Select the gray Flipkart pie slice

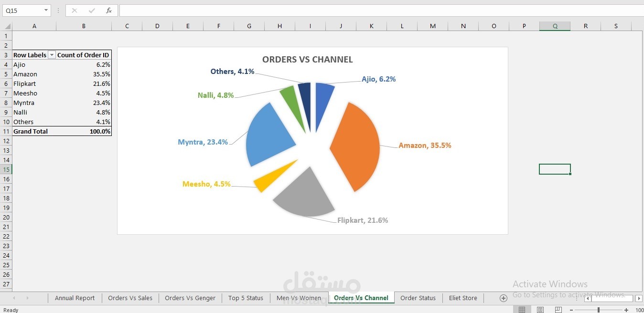point(304,196)
